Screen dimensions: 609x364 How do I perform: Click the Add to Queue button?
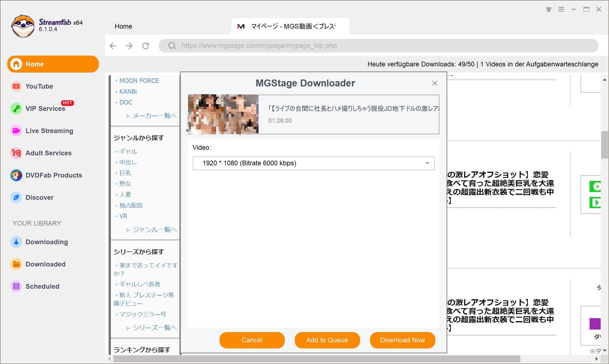tap(327, 340)
